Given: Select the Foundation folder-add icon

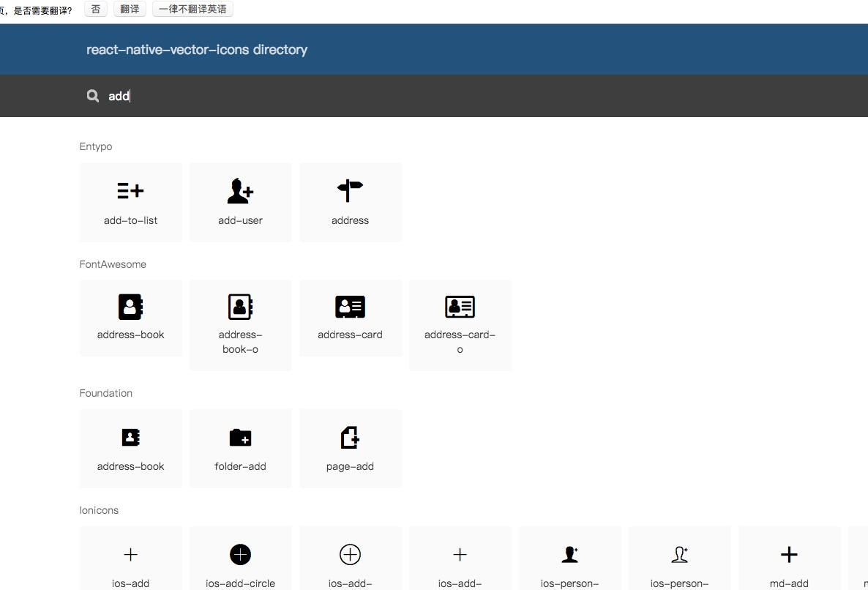Looking at the screenshot, I should [240, 437].
